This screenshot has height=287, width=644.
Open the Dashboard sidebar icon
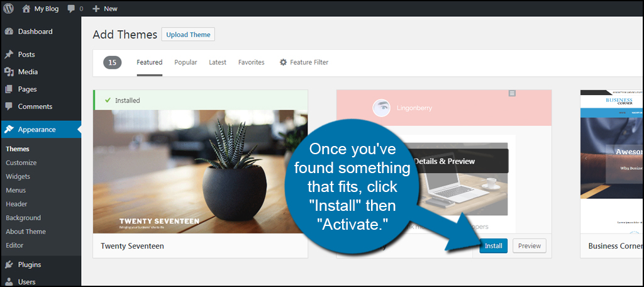coord(9,31)
